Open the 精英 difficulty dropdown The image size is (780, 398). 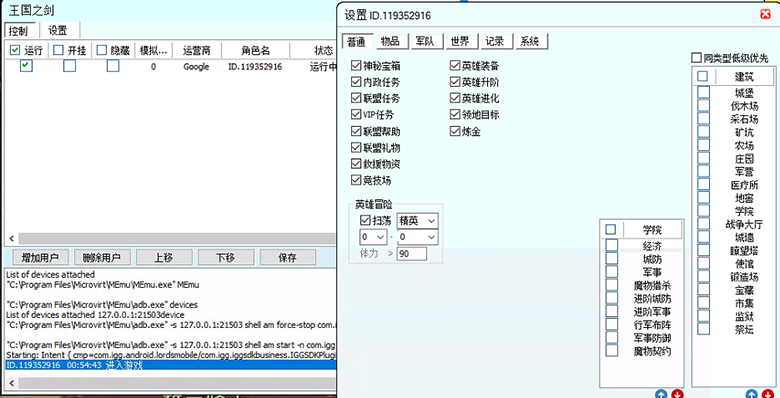pyautogui.click(x=417, y=221)
